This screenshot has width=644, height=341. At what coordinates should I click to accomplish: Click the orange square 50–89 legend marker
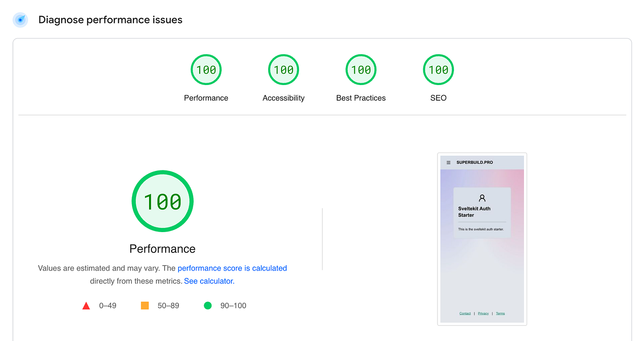pos(144,306)
